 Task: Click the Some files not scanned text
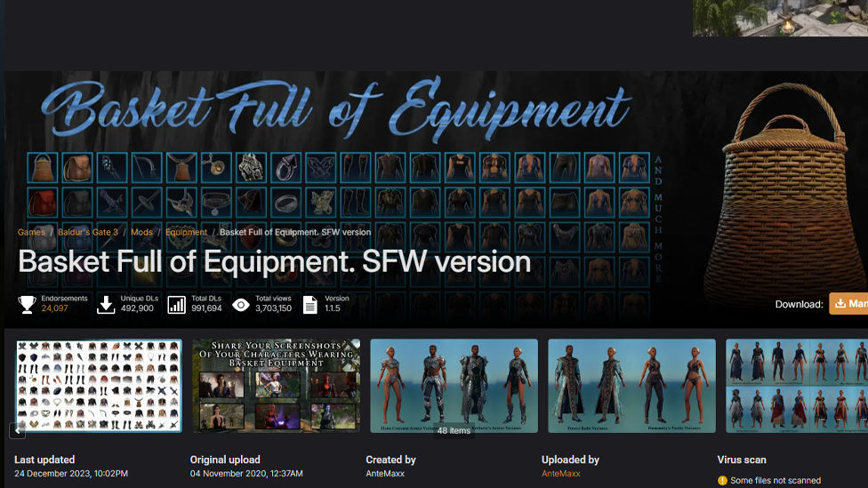coord(776,480)
